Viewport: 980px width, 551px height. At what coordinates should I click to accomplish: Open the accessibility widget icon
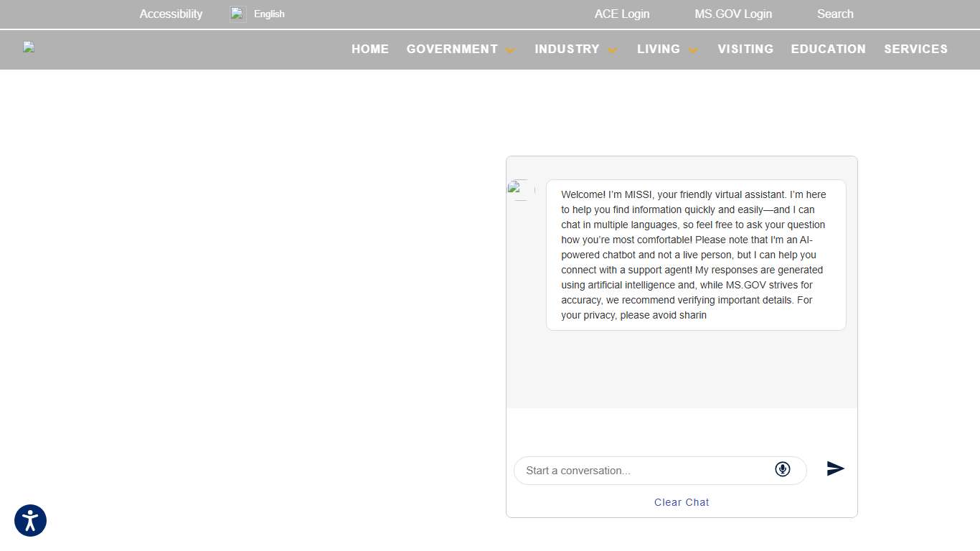(30, 521)
